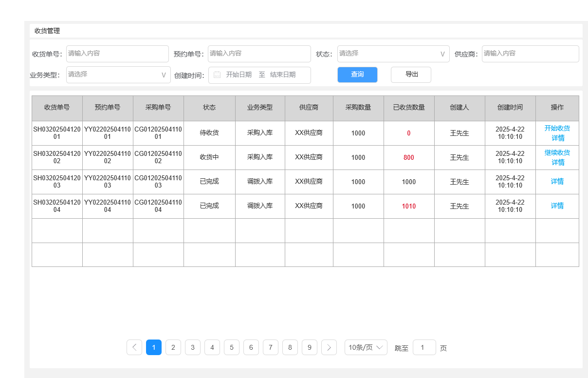Click the 跳至 page number input
588x378 pixels.
click(x=424, y=347)
